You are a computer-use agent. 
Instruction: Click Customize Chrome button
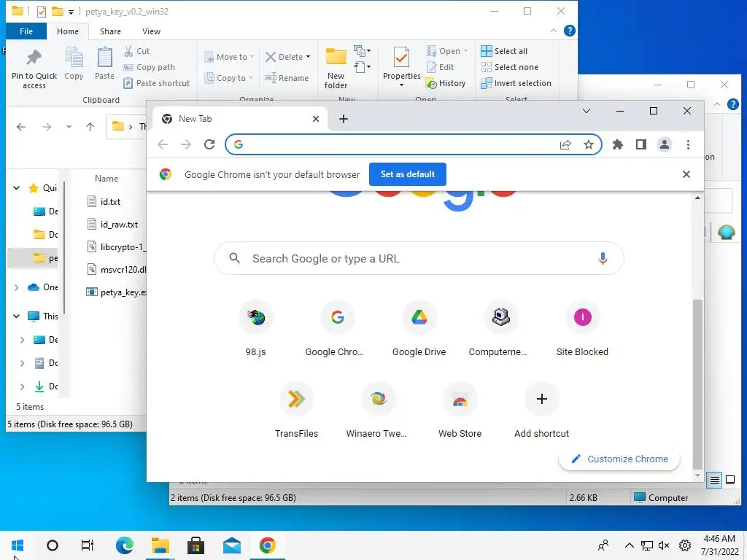pyautogui.click(x=619, y=459)
